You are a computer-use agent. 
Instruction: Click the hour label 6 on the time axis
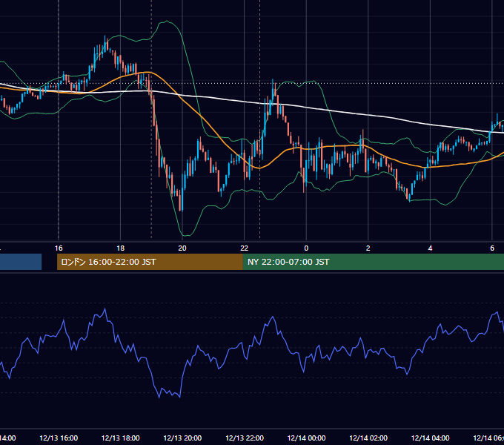pyautogui.click(x=492, y=248)
